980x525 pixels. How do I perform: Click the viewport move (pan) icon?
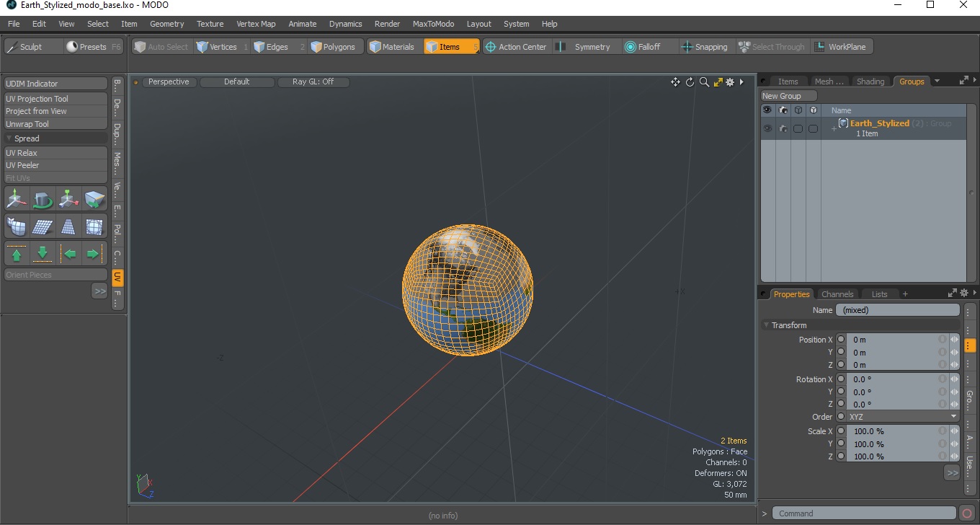pos(675,82)
